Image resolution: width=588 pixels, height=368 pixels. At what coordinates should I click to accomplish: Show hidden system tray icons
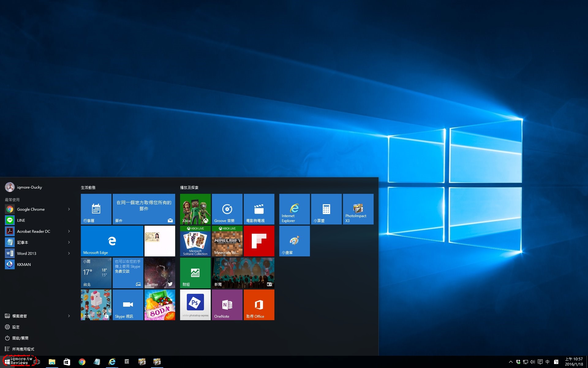(511, 362)
